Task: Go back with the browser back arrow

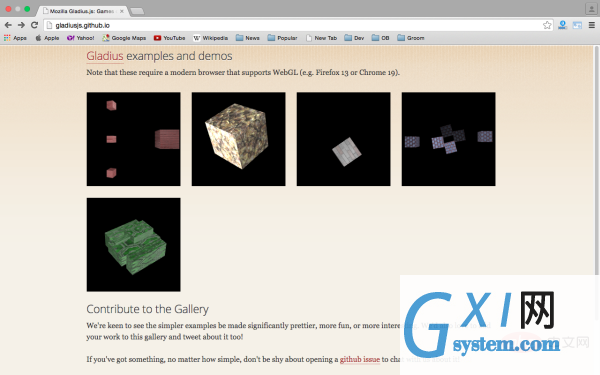Action: [x=8, y=25]
